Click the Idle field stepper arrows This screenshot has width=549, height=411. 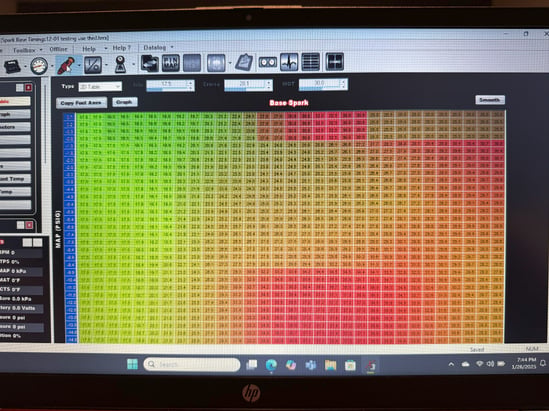coord(191,85)
